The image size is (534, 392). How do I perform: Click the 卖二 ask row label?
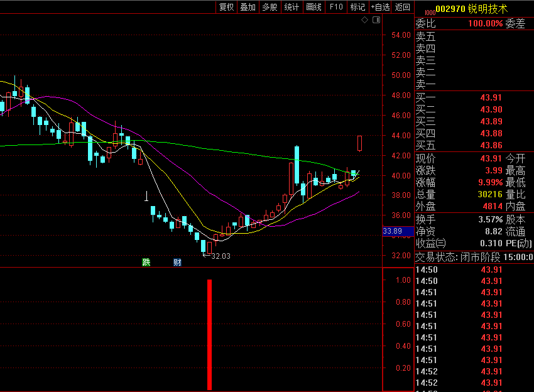click(426, 72)
